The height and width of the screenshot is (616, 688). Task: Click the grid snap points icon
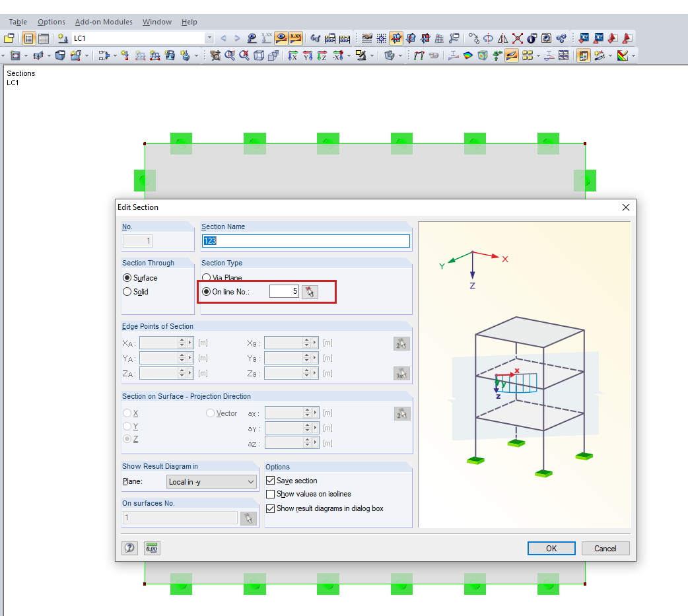[381, 38]
